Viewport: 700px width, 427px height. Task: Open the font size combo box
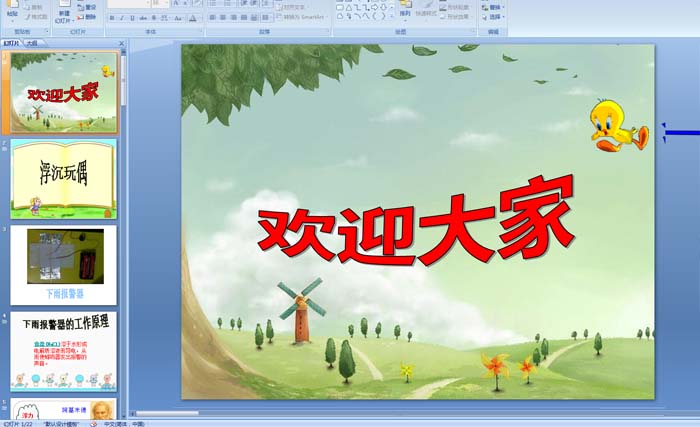click(160, 3)
